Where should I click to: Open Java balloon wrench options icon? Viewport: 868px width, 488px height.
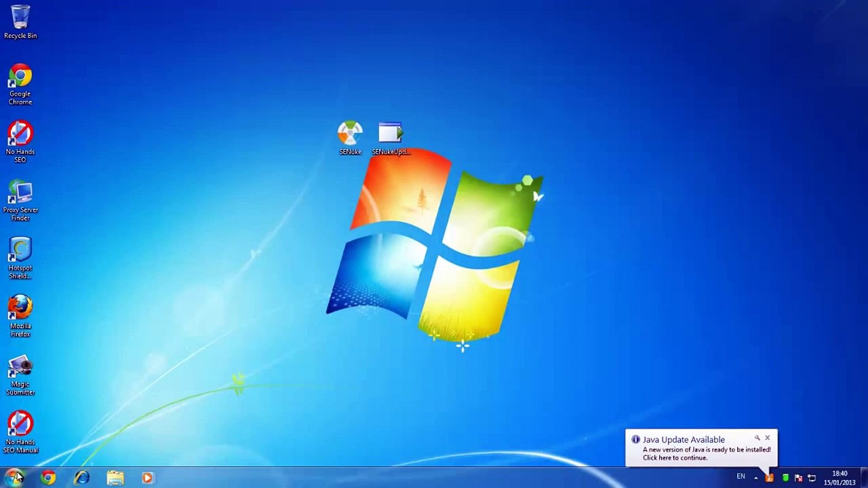point(757,438)
